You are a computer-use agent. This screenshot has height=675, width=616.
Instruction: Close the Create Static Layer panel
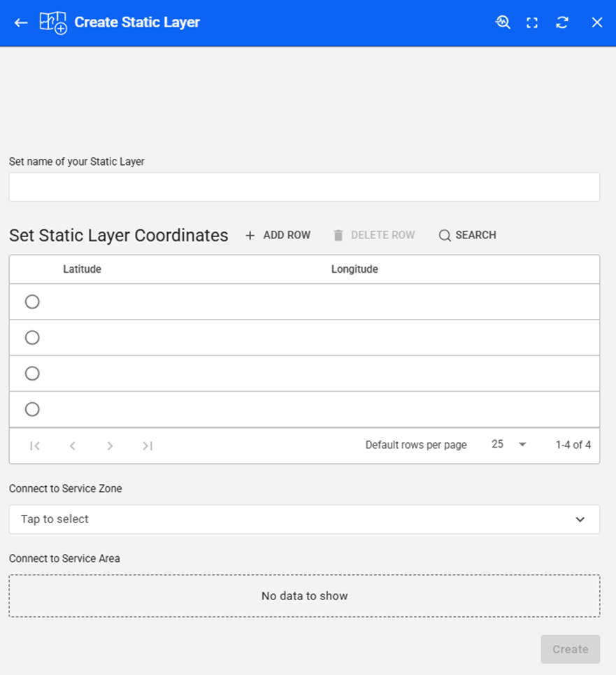(596, 22)
